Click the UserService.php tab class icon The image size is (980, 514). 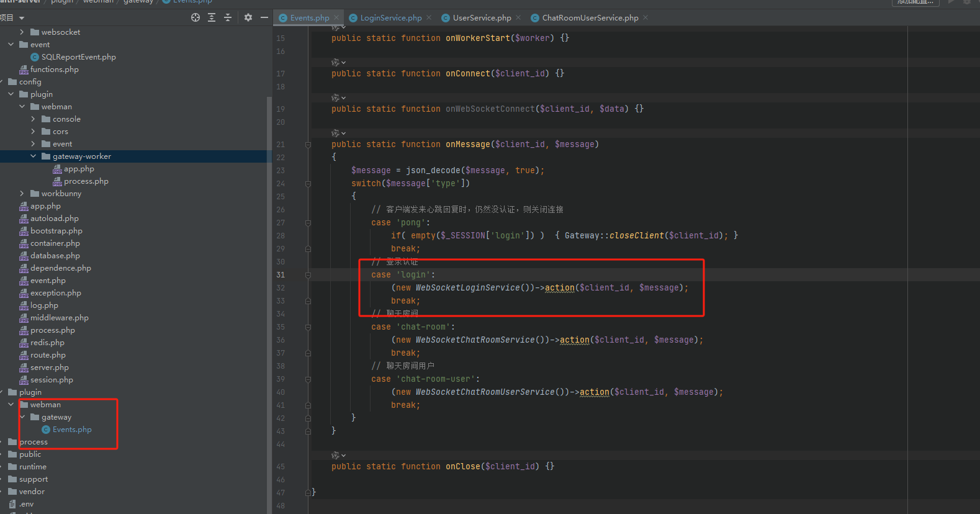[446, 18]
